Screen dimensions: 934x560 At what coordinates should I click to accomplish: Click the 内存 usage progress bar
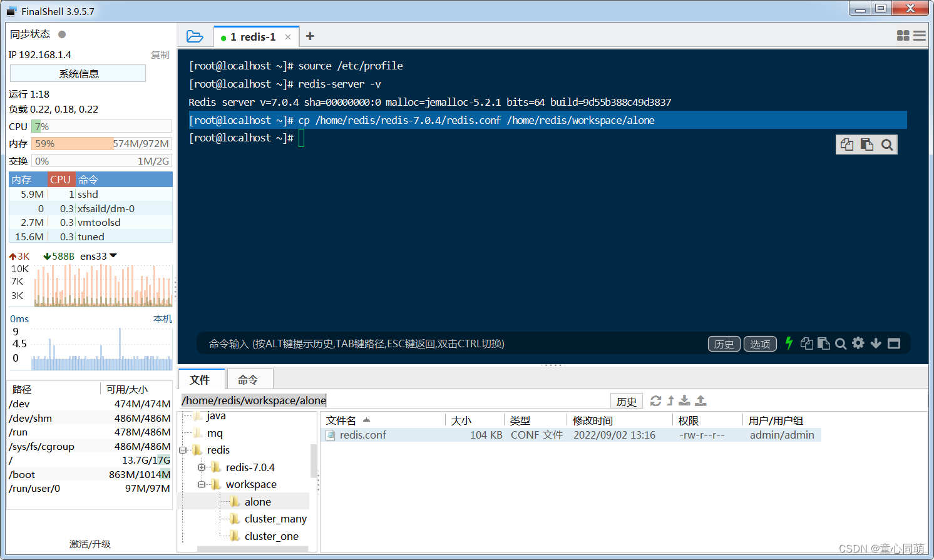click(x=101, y=143)
